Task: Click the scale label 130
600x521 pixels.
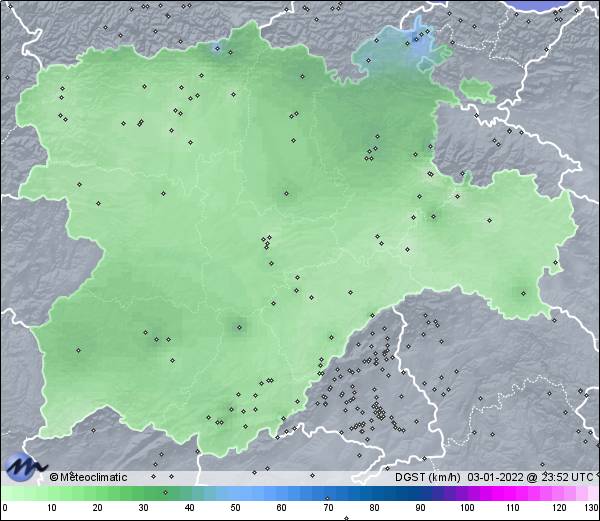Action: (592, 508)
